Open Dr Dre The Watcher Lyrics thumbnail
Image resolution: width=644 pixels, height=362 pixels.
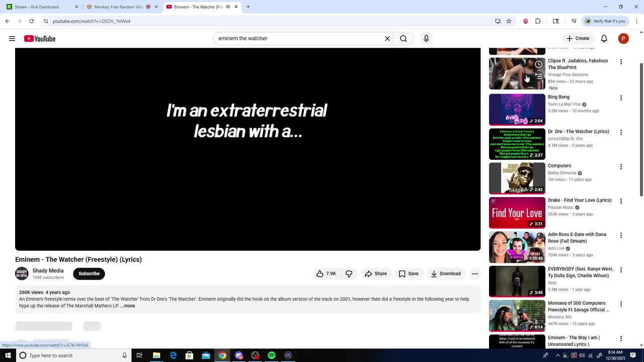click(x=517, y=144)
